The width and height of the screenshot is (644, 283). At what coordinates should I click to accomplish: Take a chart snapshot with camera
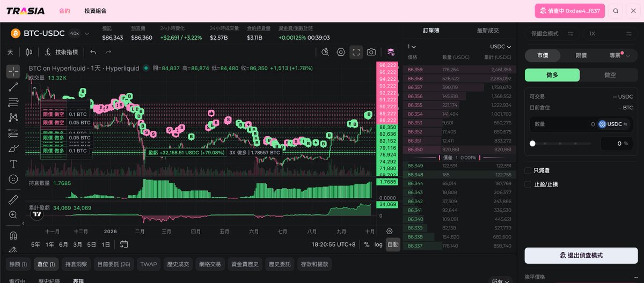tap(371, 52)
